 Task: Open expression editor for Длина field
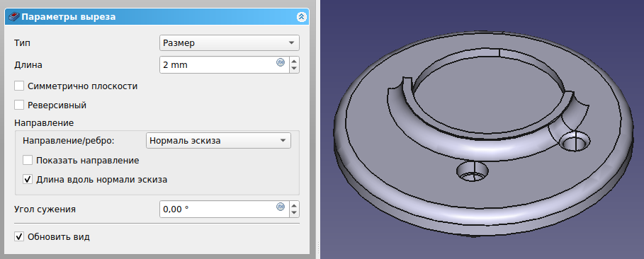coord(281,62)
